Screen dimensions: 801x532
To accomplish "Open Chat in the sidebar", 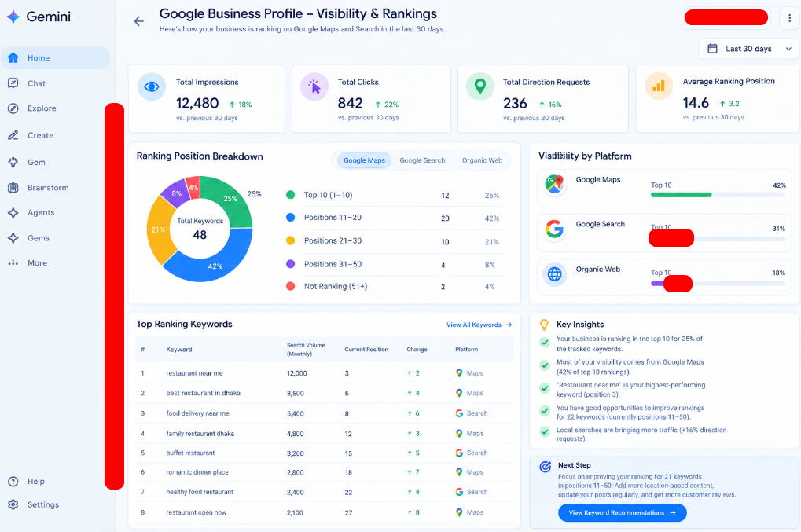I will pos(36,83).
